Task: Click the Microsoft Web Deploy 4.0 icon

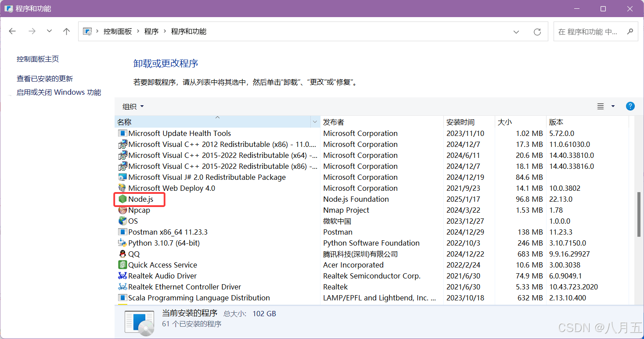Action: [122, 188]
